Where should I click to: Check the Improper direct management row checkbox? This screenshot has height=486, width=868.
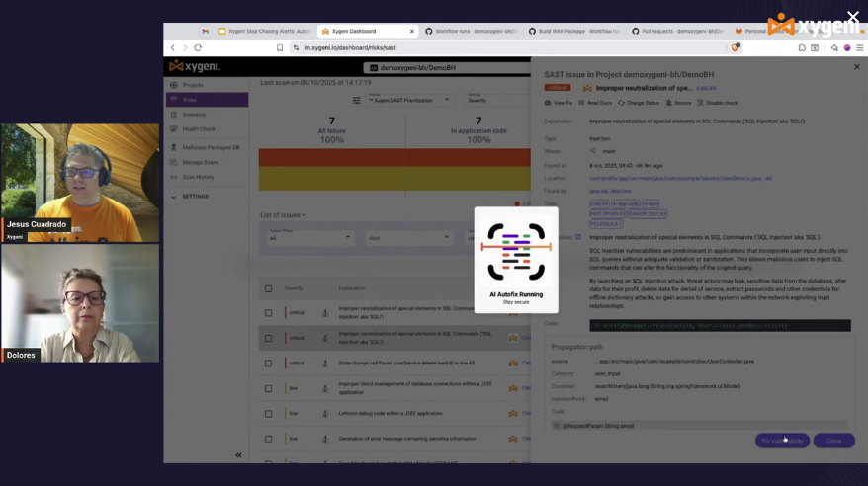[269, 388]
